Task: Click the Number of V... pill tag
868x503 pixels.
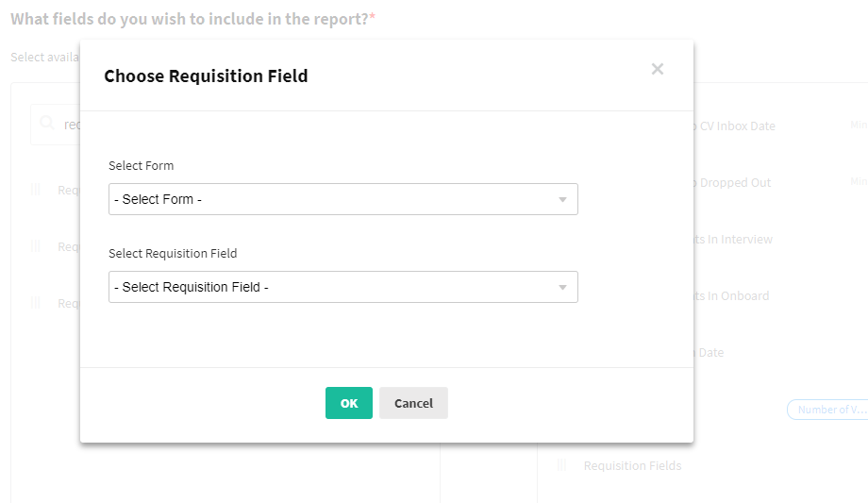Action: coord(827,410)
